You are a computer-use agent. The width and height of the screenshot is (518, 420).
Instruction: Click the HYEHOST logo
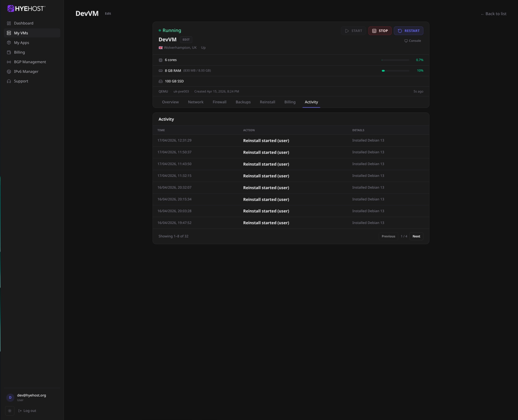click(x=26, y=8)
